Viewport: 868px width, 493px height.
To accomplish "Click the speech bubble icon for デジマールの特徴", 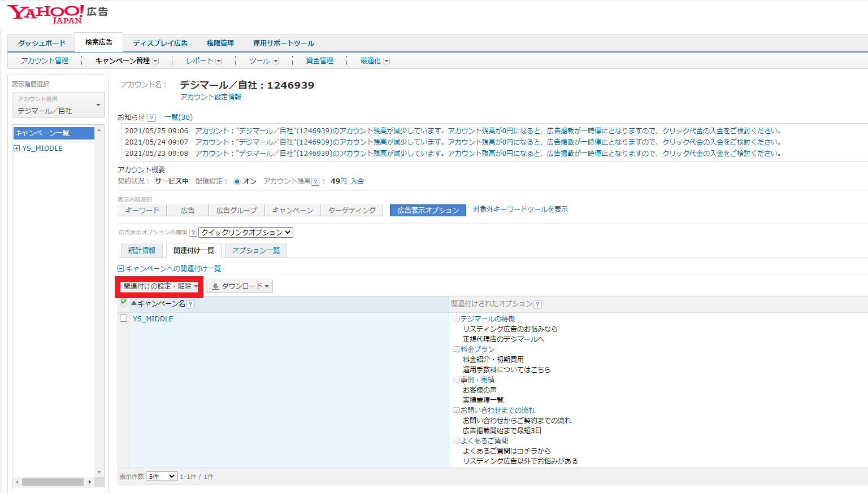I will [456, 319].
